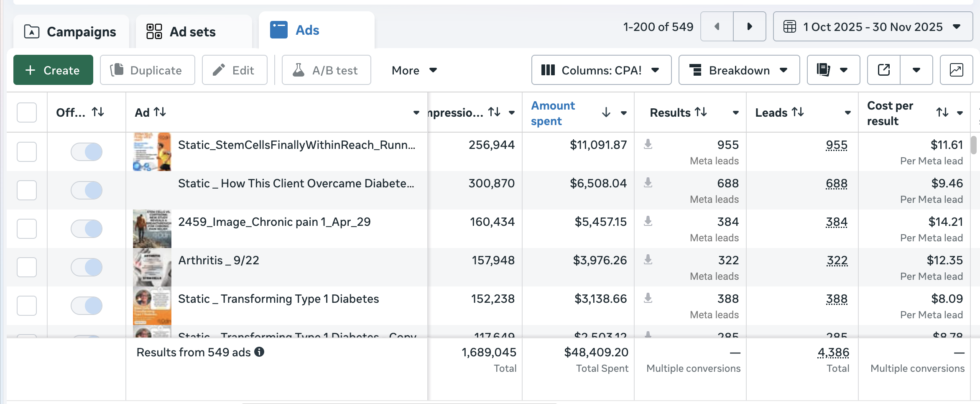
Task: Toggle the Static _ Transforming Type 1 Diabetes switch
Action: click(87, 306)
